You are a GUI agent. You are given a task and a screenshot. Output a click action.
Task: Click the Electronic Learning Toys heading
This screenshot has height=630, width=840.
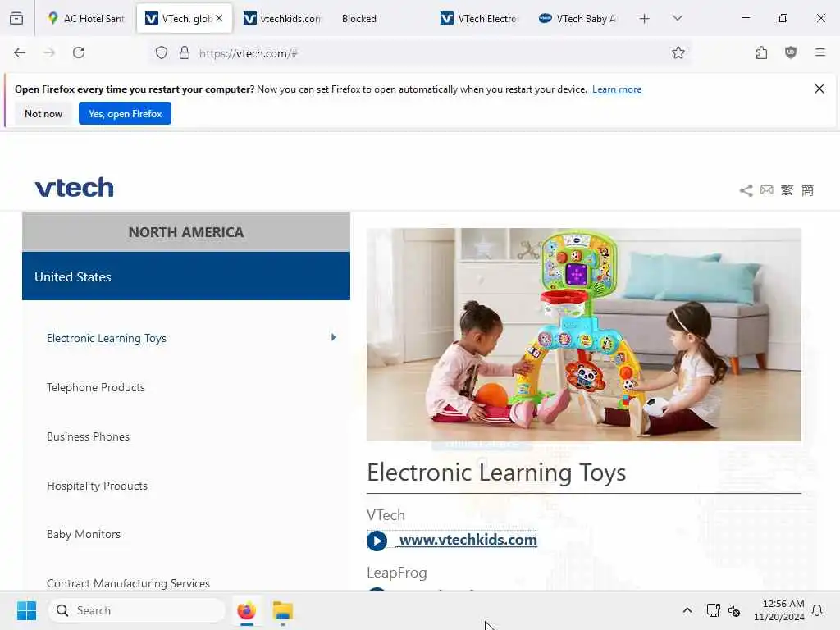click(x=496, y=472)
